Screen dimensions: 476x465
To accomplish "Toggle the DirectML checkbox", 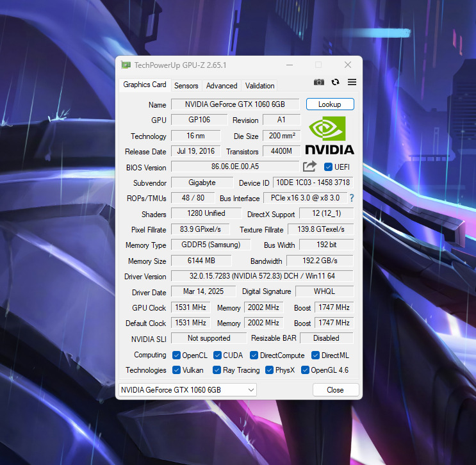I will [x=315, y=355].
